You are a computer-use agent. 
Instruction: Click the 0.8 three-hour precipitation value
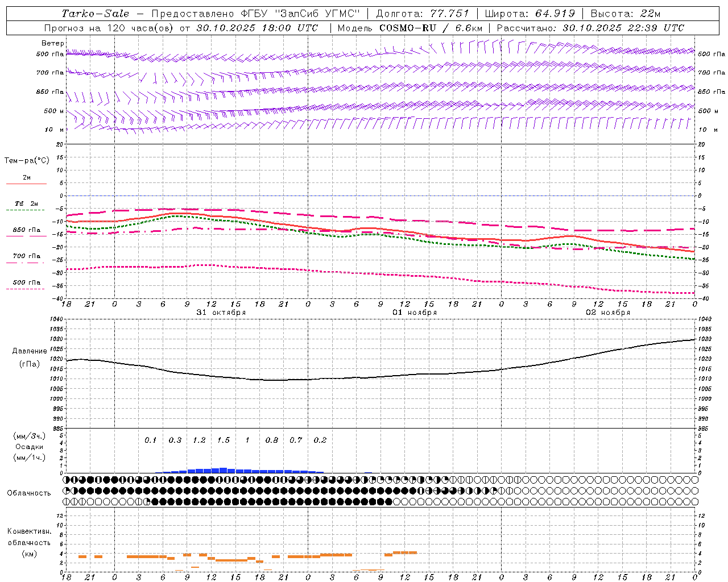(272, 440)
